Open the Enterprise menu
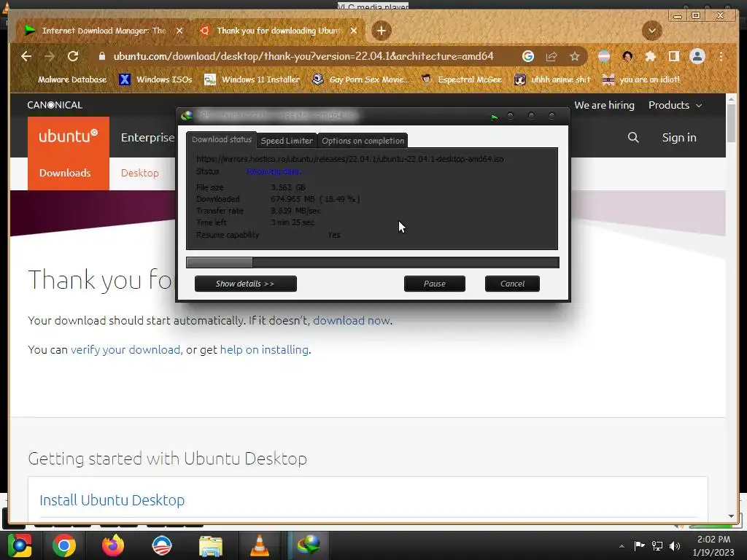The width and height of the screenshot is (747, 560). coord(147,138)
